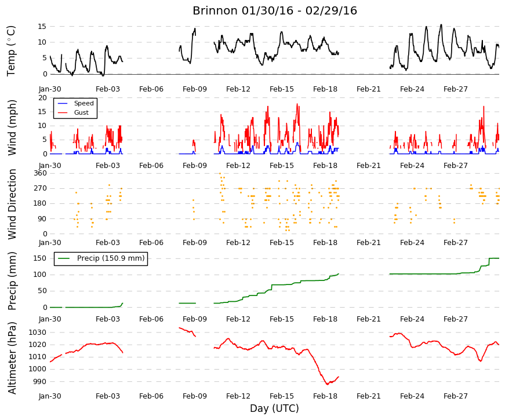Click the Wind (mph) axis label

point(12,128)
